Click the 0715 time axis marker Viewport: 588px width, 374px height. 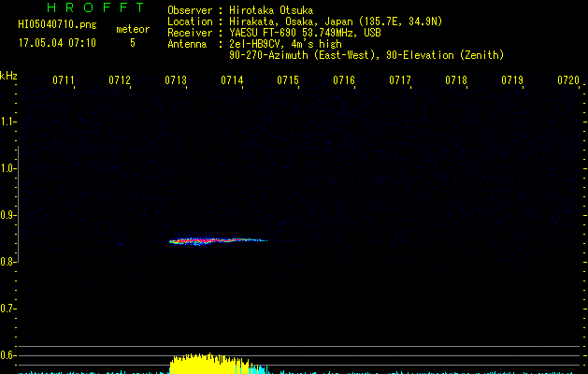[288, 80]
